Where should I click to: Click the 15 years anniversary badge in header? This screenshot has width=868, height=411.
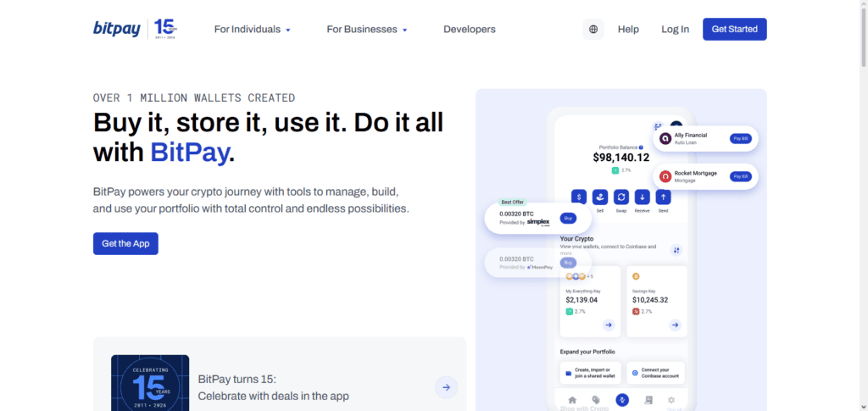(x=165, y=29)
